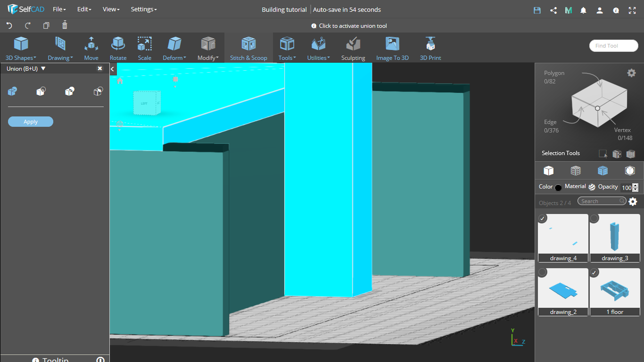Choose the third boolean mode icon
The height and width of the screenshot is (362, 644).
(69, 91)
